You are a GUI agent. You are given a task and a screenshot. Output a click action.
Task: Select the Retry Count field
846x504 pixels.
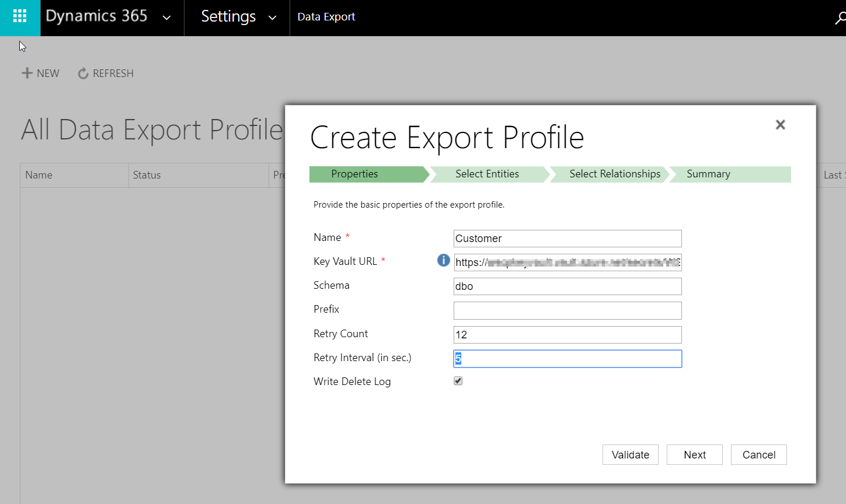tap(567, 334)
